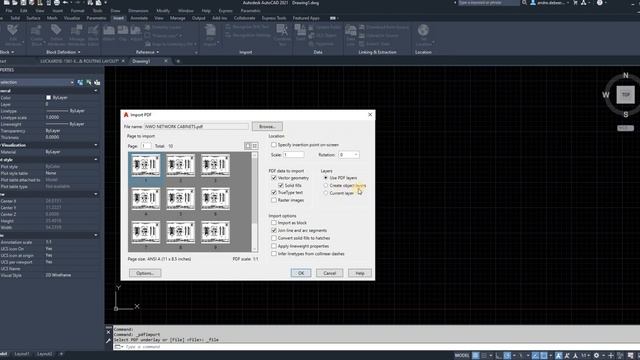
Task: Toggle PICKADD icon in Properties palette
Action: pos(80,82)
